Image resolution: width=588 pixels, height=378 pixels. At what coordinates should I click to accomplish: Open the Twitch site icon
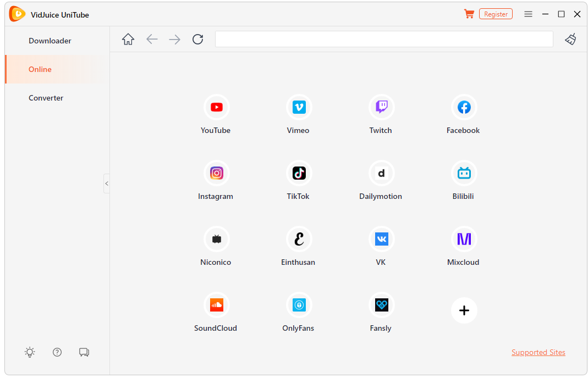pyautogui.click(x=381, y=107)
